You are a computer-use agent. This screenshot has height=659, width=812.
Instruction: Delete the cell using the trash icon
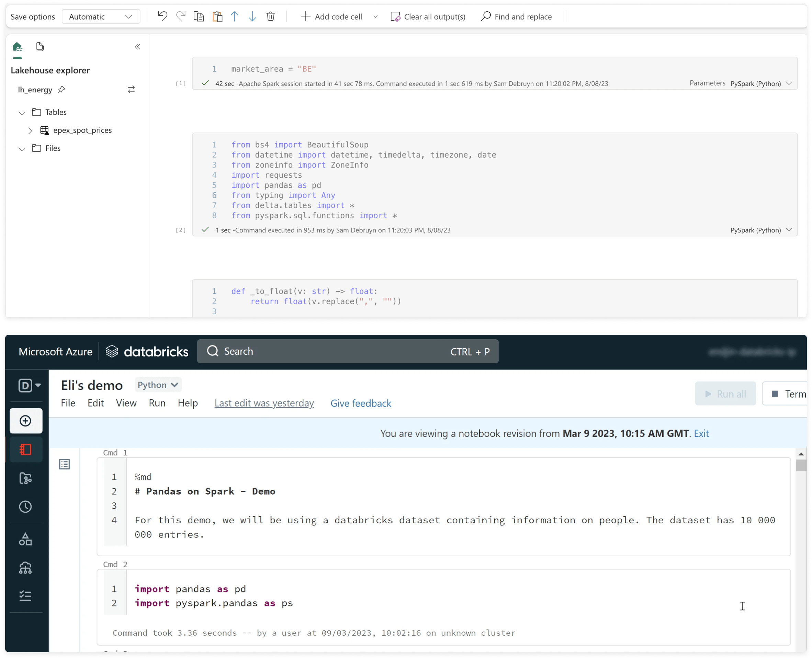click(271, 16)
